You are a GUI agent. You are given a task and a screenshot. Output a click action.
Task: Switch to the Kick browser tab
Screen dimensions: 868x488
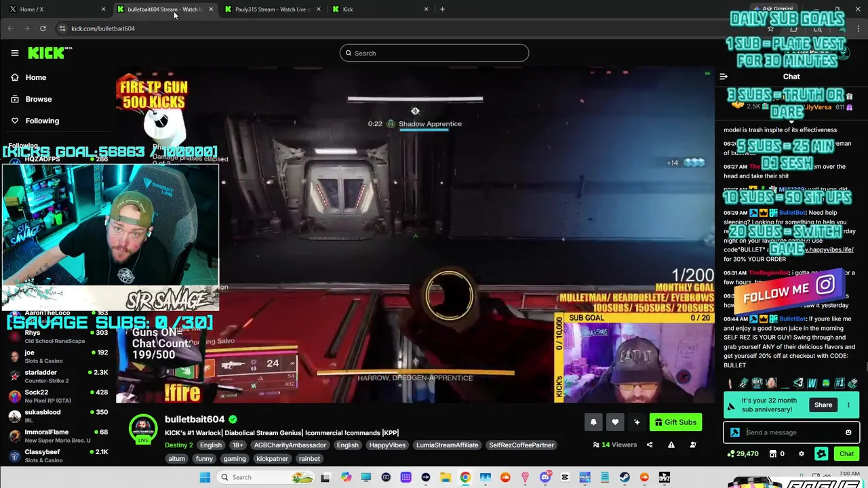pos(380,9)
